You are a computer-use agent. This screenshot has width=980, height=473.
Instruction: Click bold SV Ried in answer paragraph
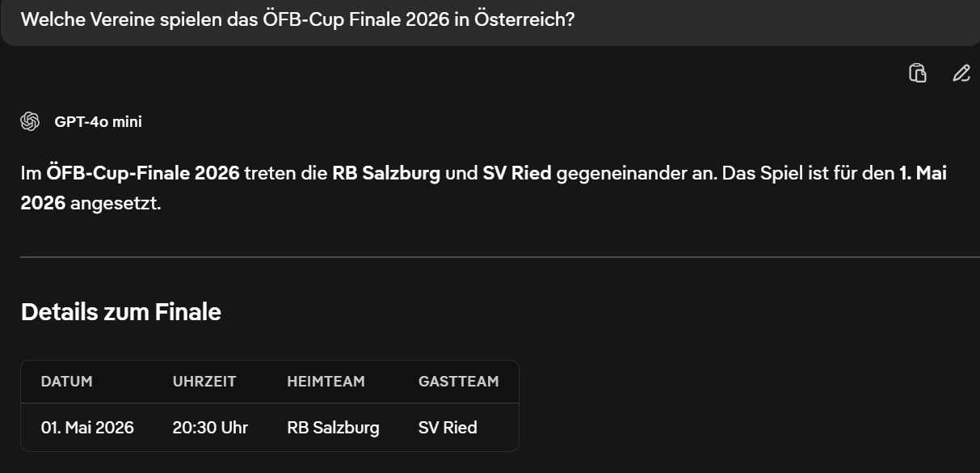pos(517,174)
